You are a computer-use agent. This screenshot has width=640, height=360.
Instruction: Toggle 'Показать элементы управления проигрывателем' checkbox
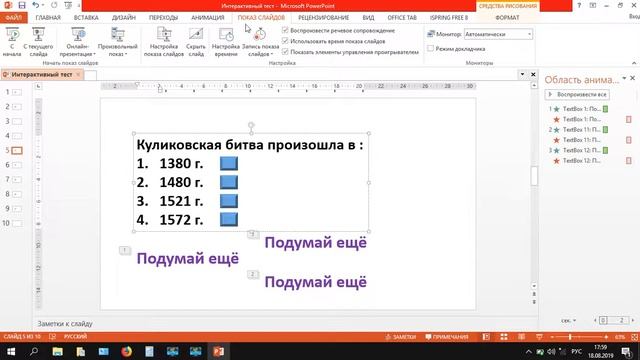point(285,52)
